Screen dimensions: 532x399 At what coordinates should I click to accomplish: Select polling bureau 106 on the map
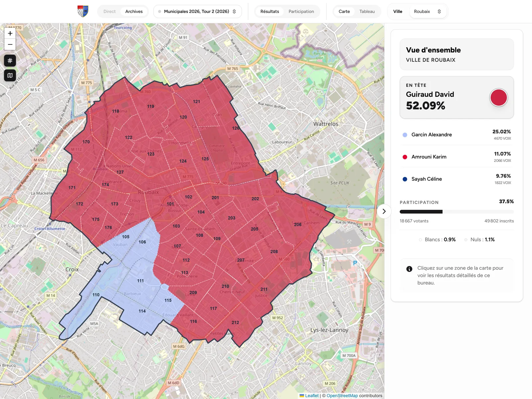tap(142, 242)
